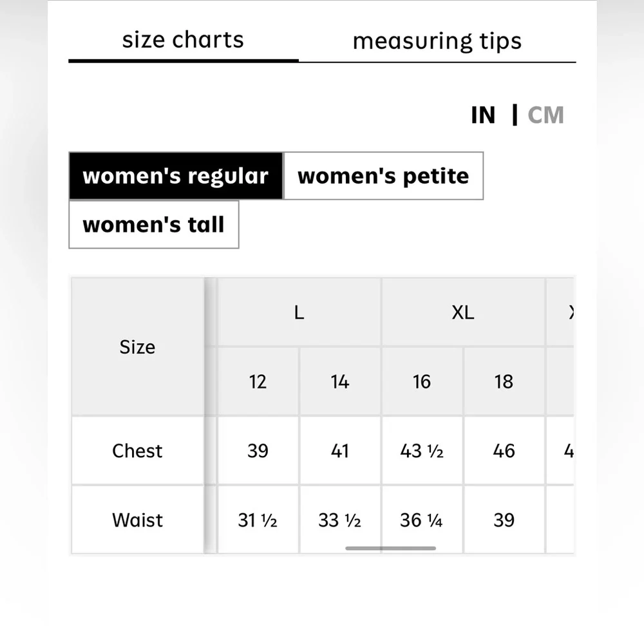The width and height of the screenshot is (644, 644).
Task: Select women's regular size category
Action: [176, 176]
